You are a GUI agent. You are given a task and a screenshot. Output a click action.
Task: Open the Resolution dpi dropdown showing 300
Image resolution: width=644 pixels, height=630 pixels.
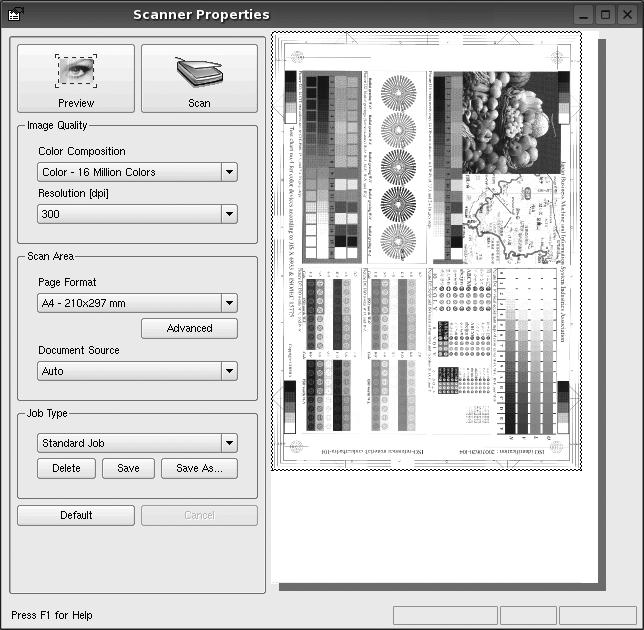[137, 214]
